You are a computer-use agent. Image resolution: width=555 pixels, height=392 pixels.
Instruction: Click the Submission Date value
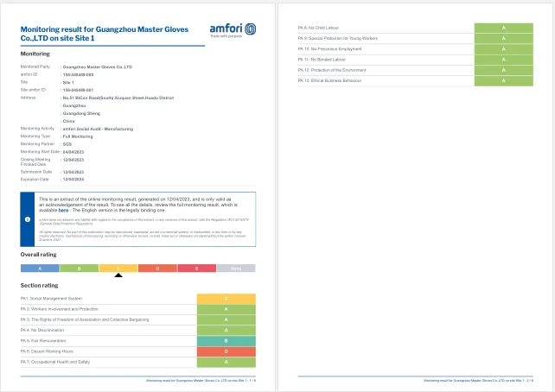click(x=73, y=172)
